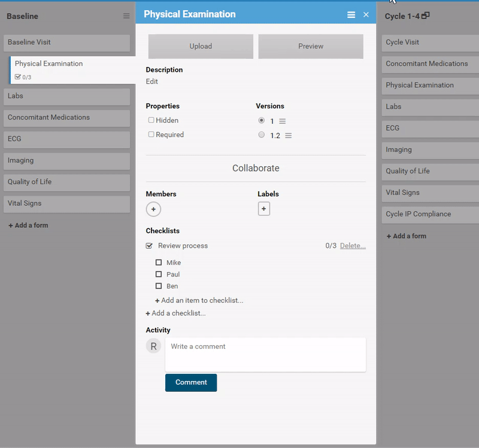Check the Hidden property

[151, 120]
